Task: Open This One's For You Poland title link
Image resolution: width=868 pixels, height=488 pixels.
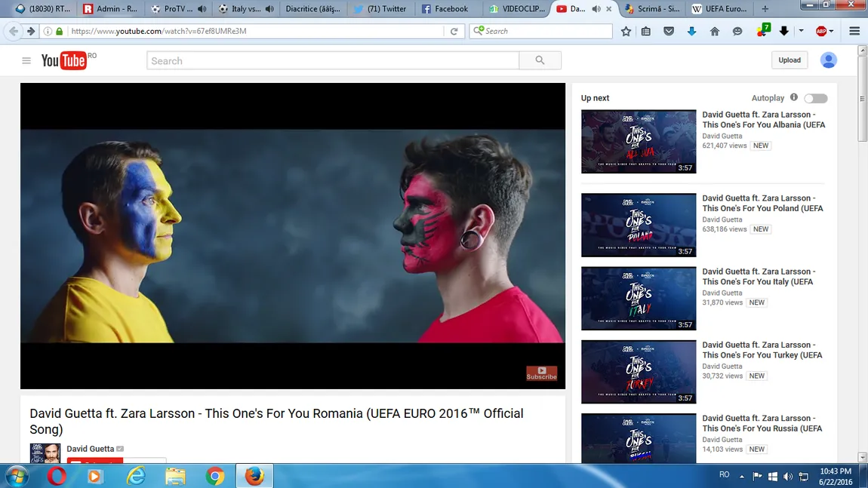Action: (x=763, y=203)
